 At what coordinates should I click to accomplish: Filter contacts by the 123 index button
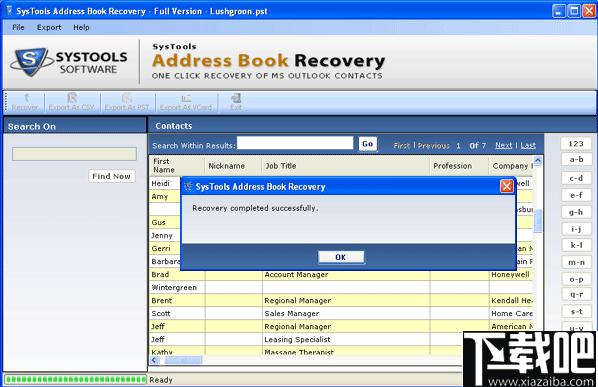(x=576, y=144)
